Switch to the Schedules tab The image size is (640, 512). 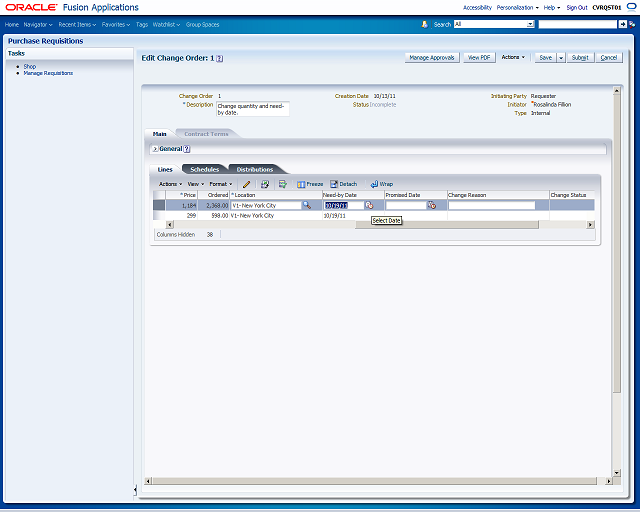pos(204,169)
